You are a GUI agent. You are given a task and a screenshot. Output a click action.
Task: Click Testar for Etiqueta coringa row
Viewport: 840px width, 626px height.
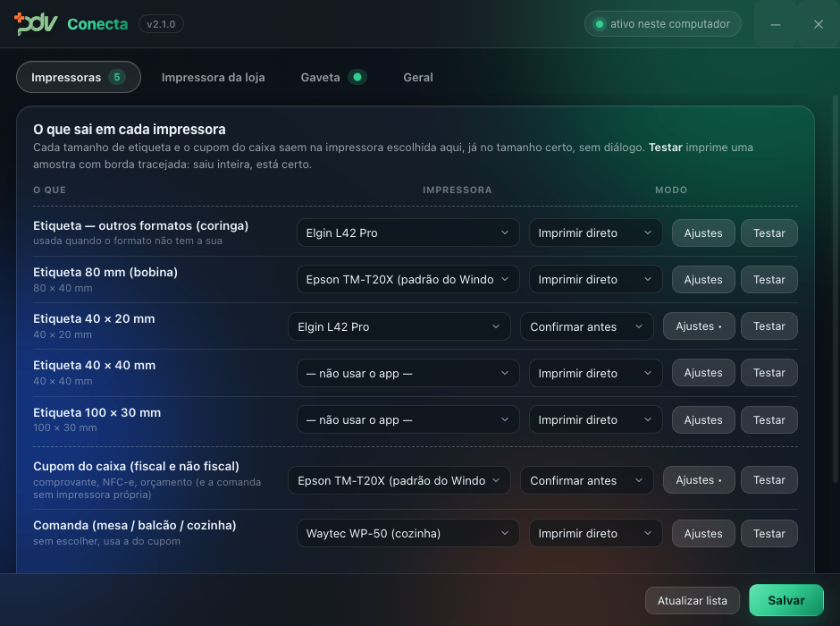[769, 233]
